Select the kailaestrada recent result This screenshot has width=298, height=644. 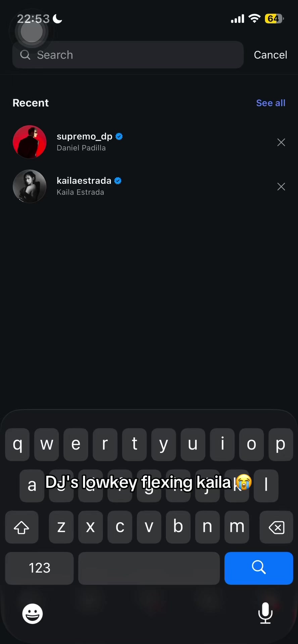click(x=149, y=186)
